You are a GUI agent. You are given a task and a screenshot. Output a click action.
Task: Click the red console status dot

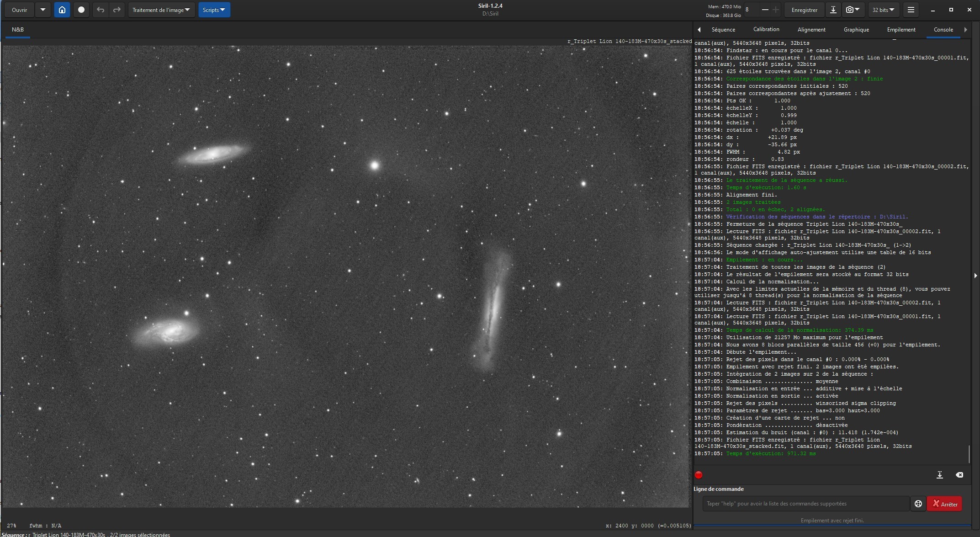pyautogui.click(x=699, y=475)
